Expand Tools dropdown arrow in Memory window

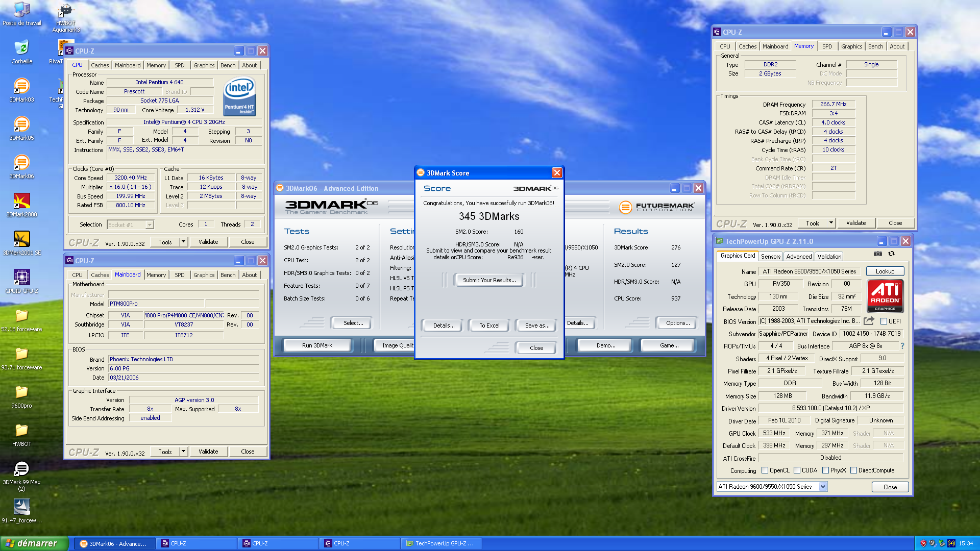pos(831,223)
